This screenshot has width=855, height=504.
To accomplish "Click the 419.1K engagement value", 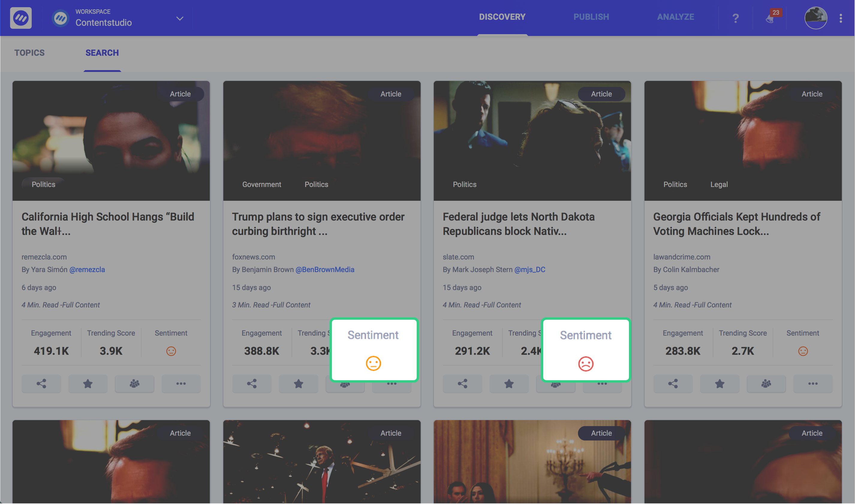I will (51, 351).
